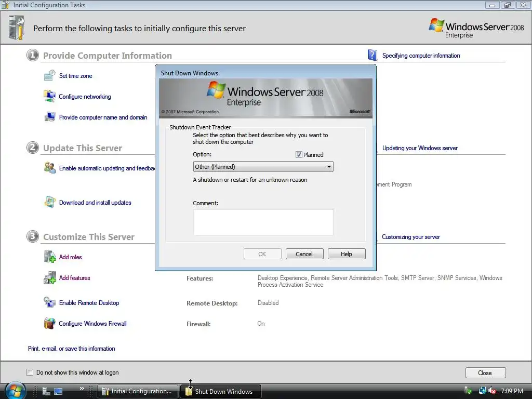Click the help book icon beside Specifying computer information

click(372, 55)
